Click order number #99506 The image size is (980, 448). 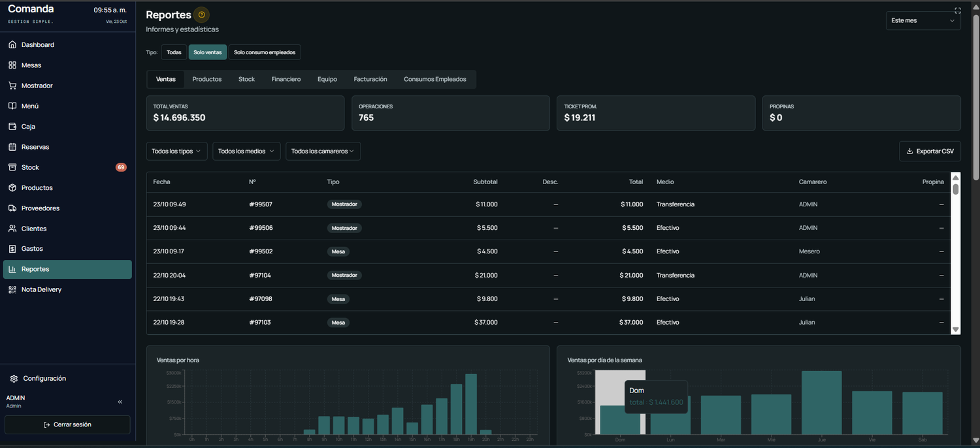tap(261, 228)
